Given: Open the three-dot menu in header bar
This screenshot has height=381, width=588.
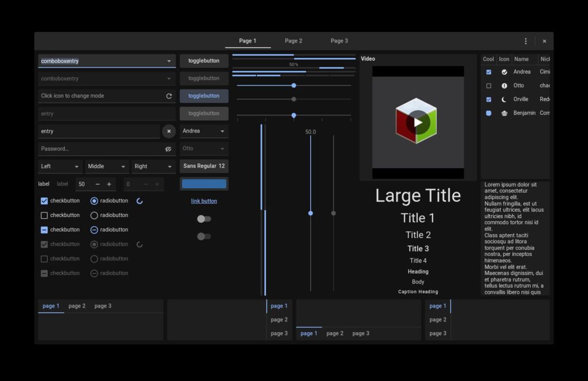Looking at the screenshot, I should click(525, 41).
